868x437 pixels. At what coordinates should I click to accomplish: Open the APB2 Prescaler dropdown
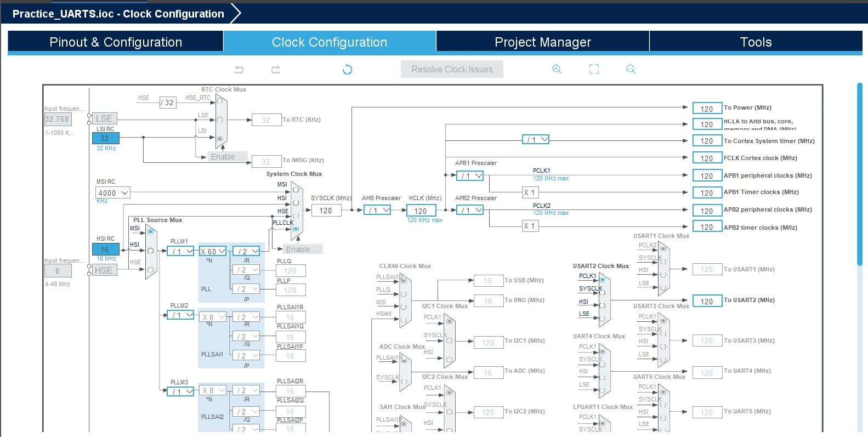[x=470, y=210]
